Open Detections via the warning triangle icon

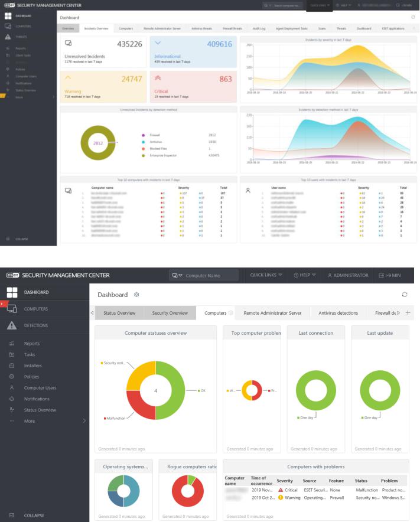point(12,325)
